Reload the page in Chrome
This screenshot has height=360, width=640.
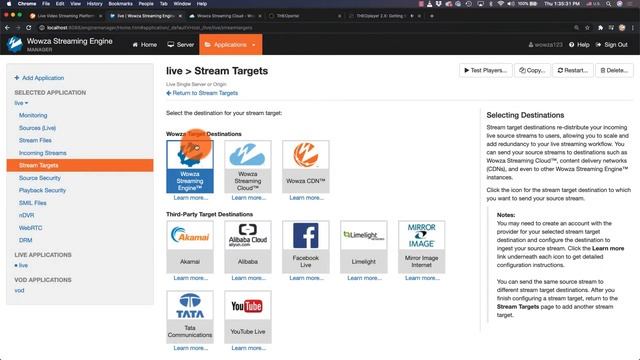coord(29,28)
